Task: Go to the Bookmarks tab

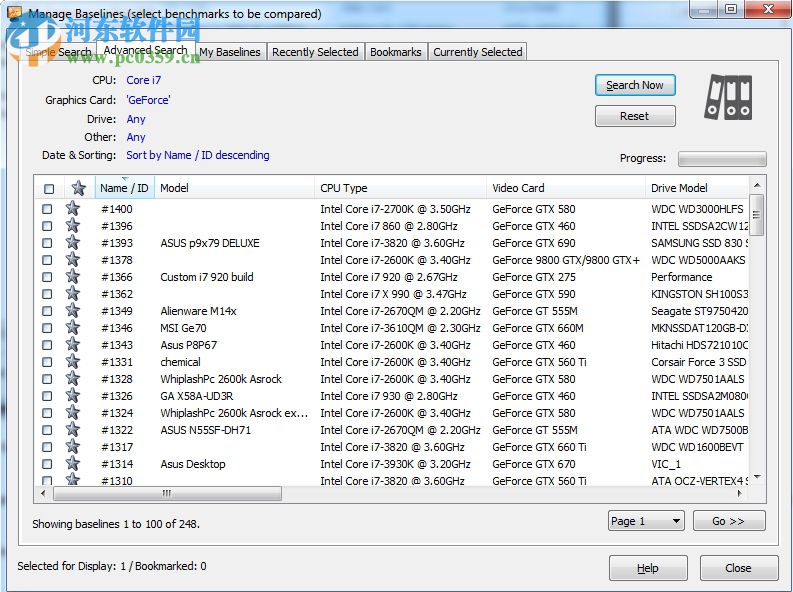Action: point(395,52)
